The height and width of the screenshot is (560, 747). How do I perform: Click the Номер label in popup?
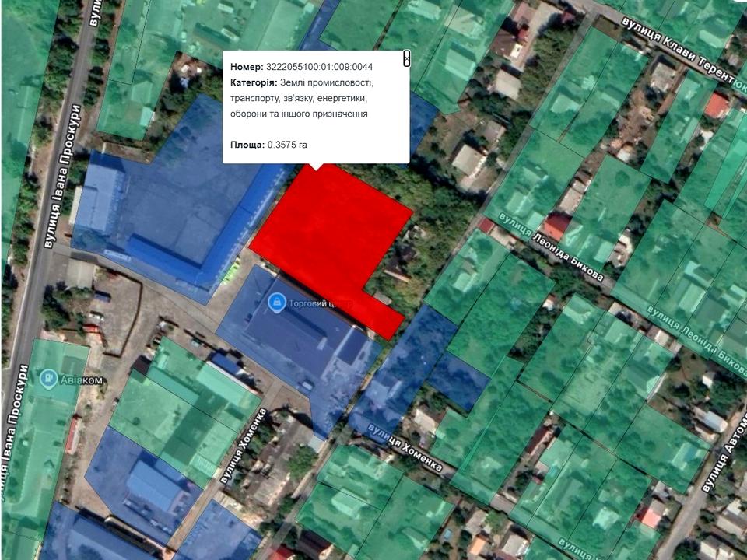pyautogui.click(x=247, y=67)
